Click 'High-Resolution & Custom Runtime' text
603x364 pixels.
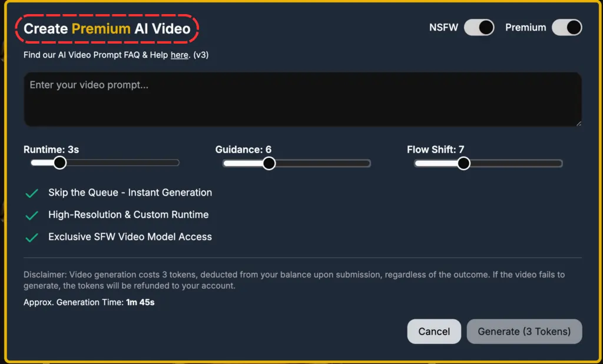(x=128, y=215)
